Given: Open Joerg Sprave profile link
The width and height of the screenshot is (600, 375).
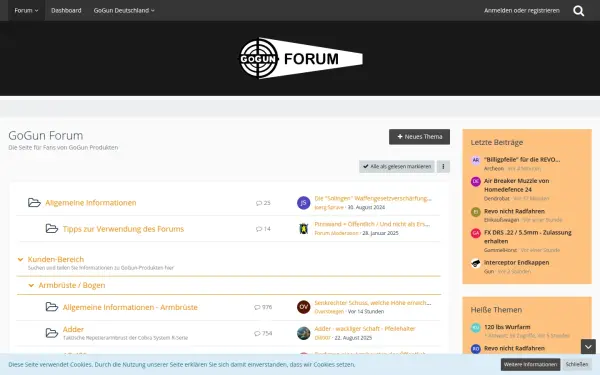Looking at the screenshot, I should [x=329, y=207].
